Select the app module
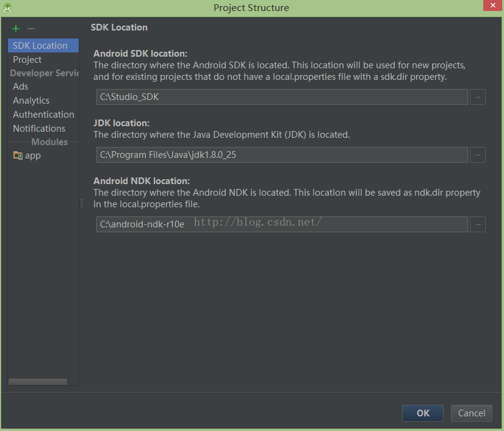The height and width of the screenshot is (431, 504). click(x=43, y=155)
